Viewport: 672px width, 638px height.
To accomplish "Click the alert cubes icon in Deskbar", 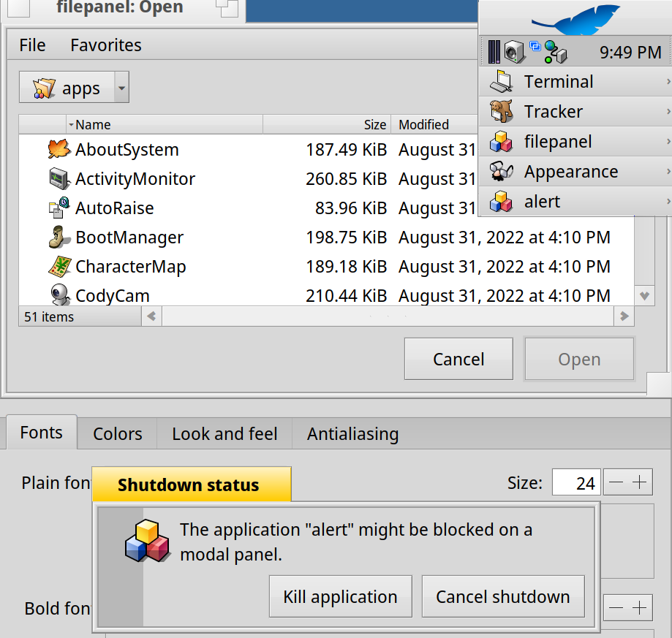I will click(501, 201).
